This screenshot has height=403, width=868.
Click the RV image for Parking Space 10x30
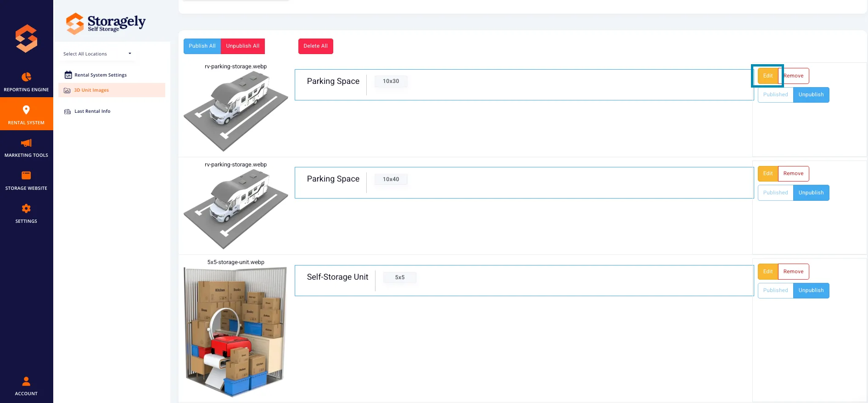coord(236,111)
